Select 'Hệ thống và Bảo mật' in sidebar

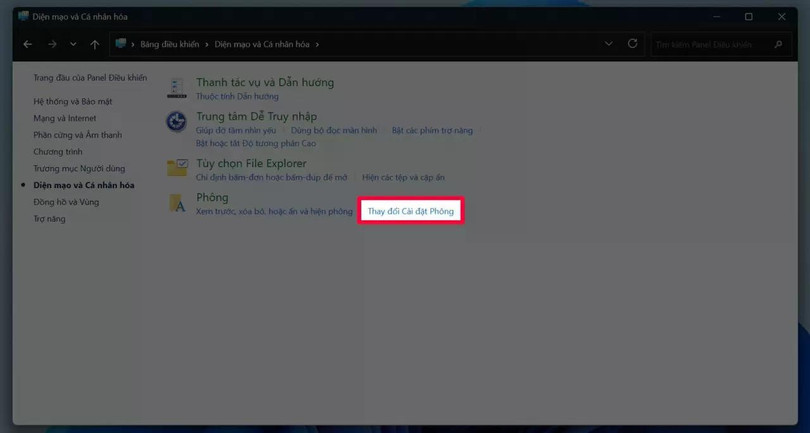[x=72, y=101]
